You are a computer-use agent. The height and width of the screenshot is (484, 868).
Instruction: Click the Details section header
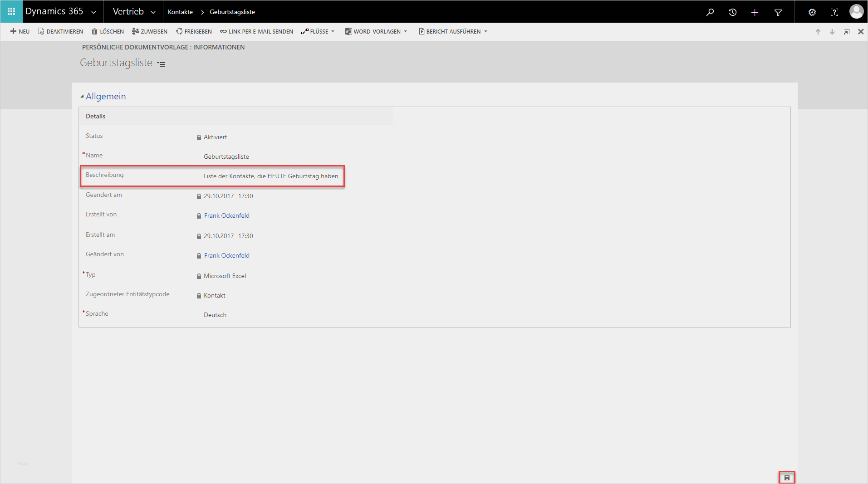(95, 116)
